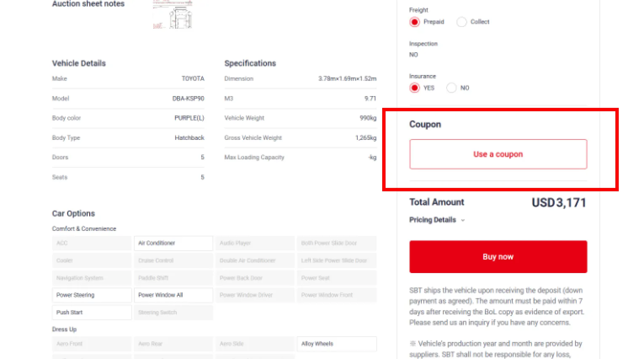Click the Cruise Control option tag

point(173,260)
